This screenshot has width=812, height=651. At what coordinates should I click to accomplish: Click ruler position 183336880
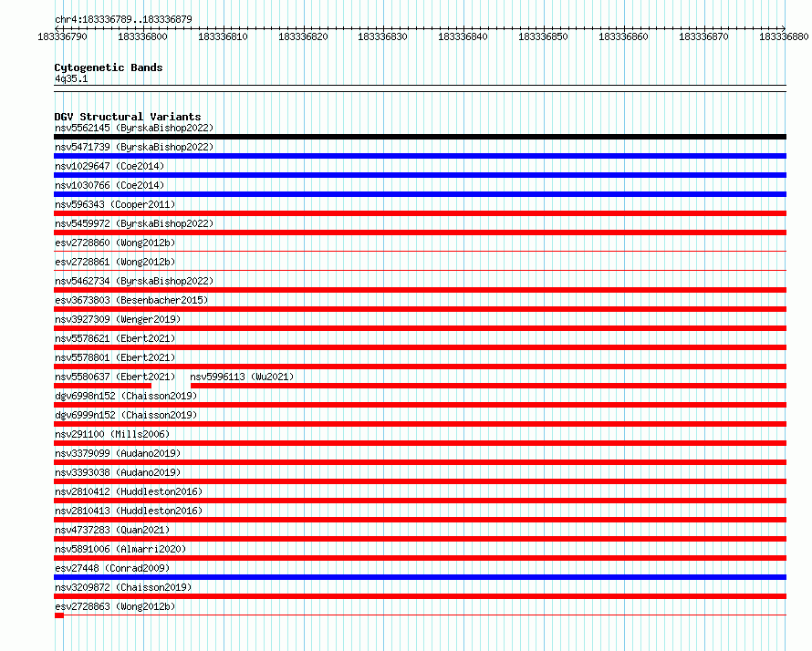point(784,36)
